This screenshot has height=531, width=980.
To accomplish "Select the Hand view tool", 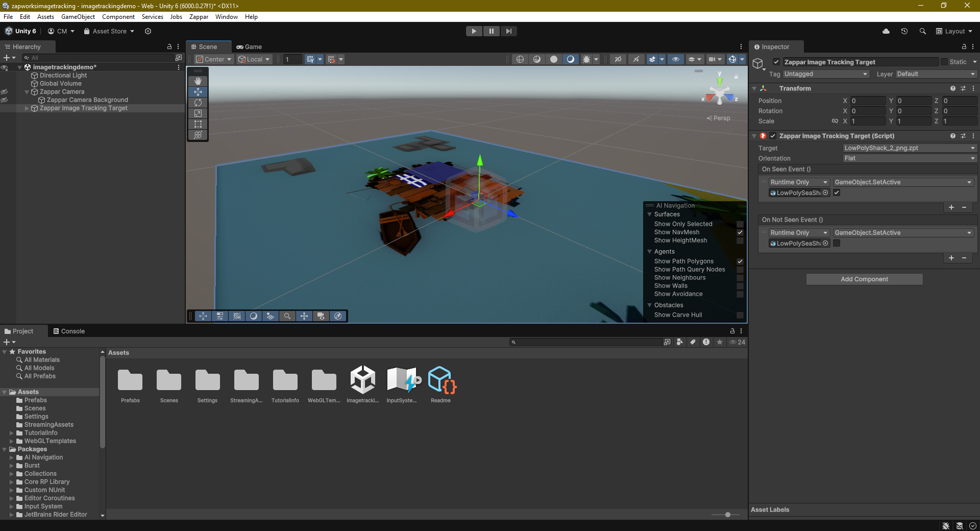I will [x=198, y=81].
